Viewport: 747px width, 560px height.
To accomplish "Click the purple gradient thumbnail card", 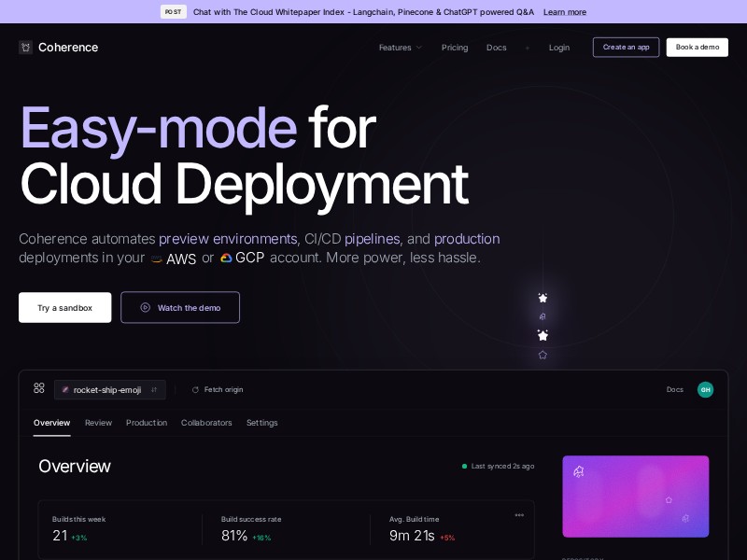I will pyautogui.click(x=636, y=497).
